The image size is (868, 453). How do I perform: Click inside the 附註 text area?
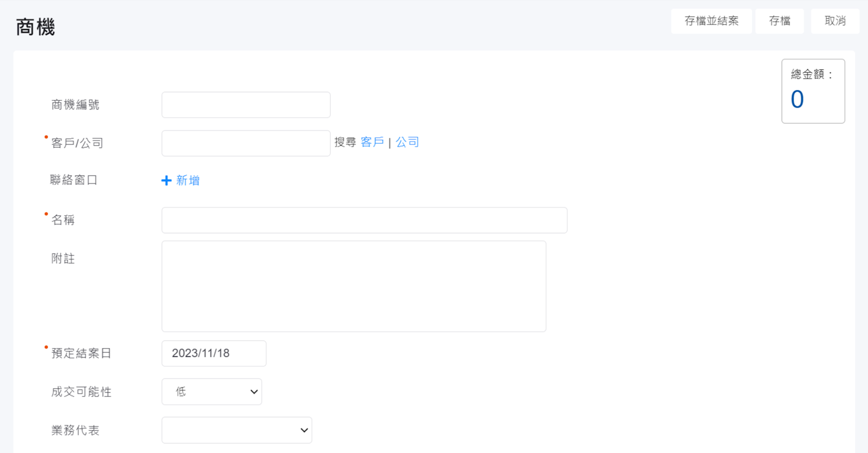354,286
